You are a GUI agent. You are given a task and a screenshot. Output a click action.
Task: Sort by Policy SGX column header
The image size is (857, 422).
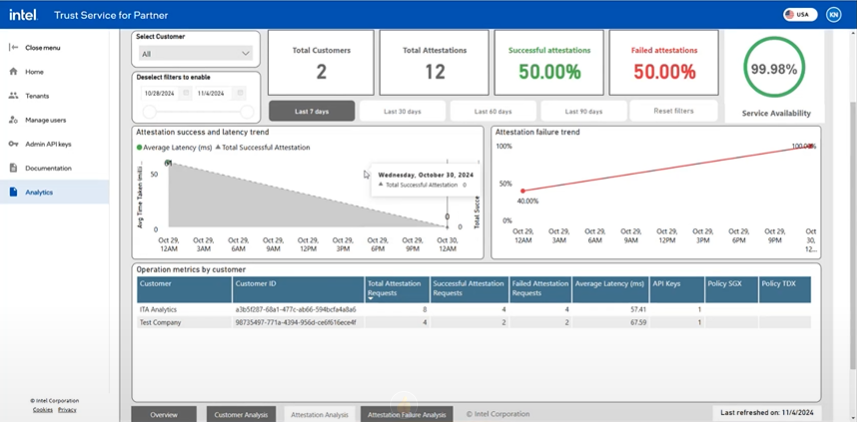click(732, 289)
